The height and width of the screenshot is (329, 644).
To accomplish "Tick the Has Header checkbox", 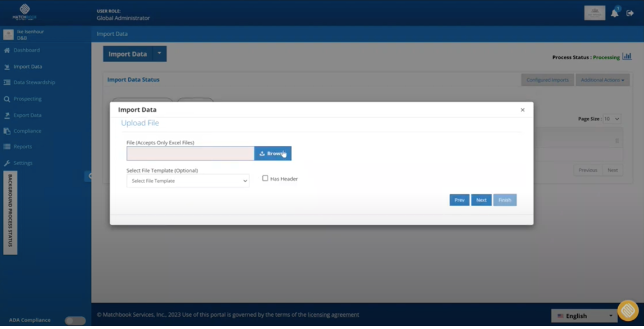I will pyautogui.click(x=265, y=179).
